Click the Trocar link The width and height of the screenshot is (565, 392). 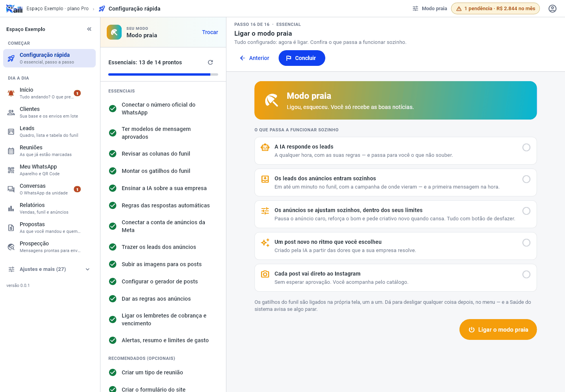coord(210,32)
